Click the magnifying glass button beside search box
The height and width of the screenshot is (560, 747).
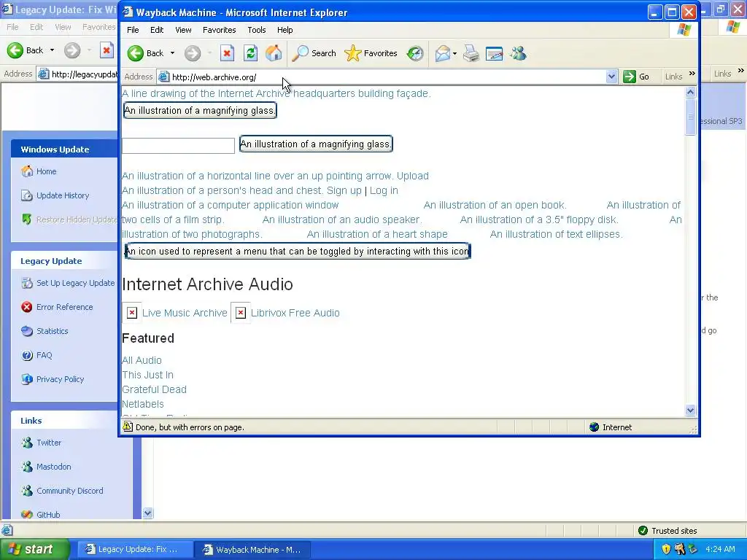click(316, 144)
